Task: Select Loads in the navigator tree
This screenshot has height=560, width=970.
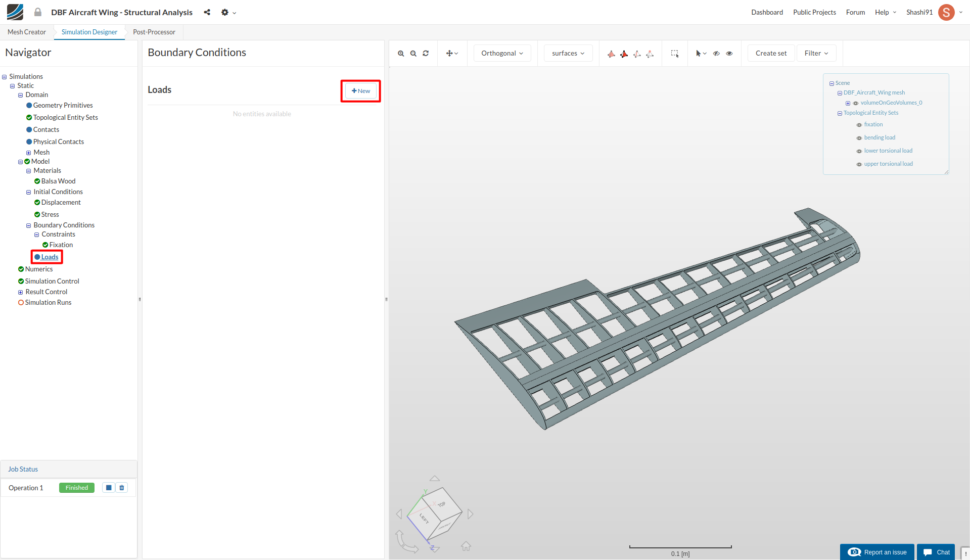Action: pos(50,257)
